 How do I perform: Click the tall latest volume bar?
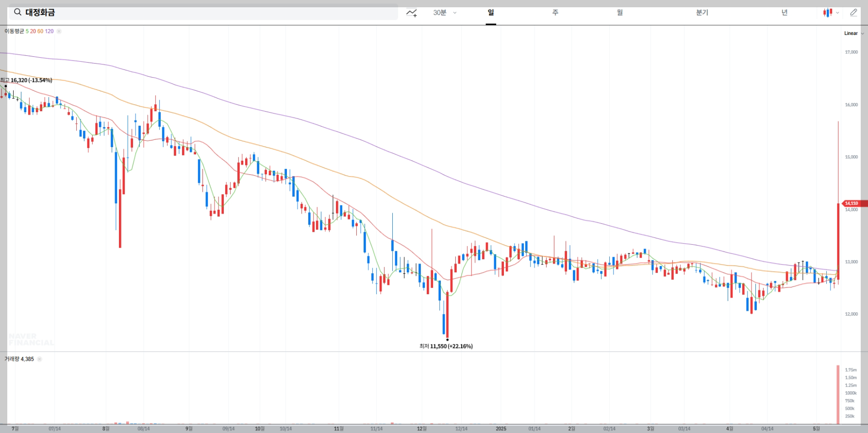838,395
